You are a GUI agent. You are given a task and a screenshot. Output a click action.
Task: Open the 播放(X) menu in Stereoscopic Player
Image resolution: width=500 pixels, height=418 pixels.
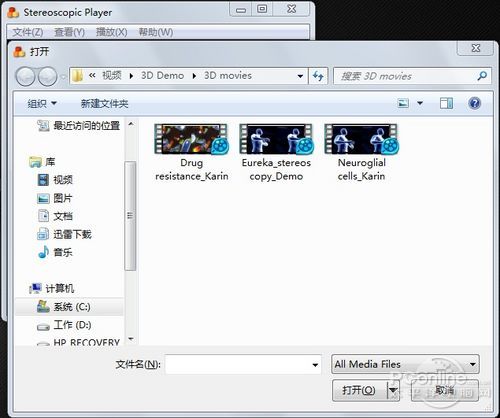click(112, 32)
